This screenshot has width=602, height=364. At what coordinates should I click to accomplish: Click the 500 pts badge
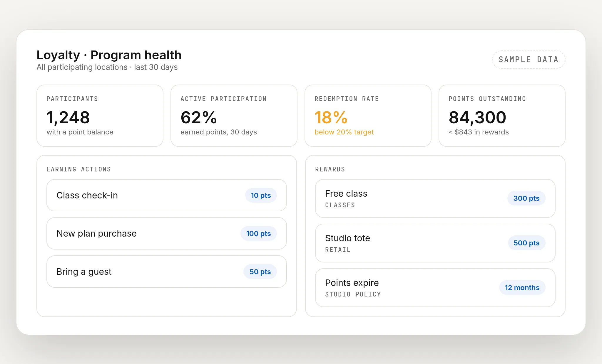click(x=526, y=243)
